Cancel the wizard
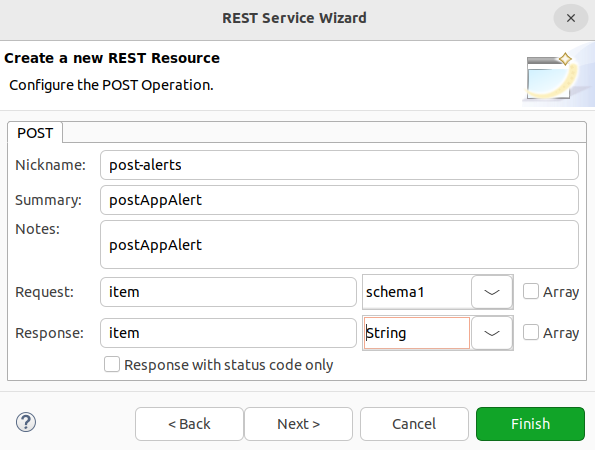The height and width of the screenshot is (450, 595). 414,424
